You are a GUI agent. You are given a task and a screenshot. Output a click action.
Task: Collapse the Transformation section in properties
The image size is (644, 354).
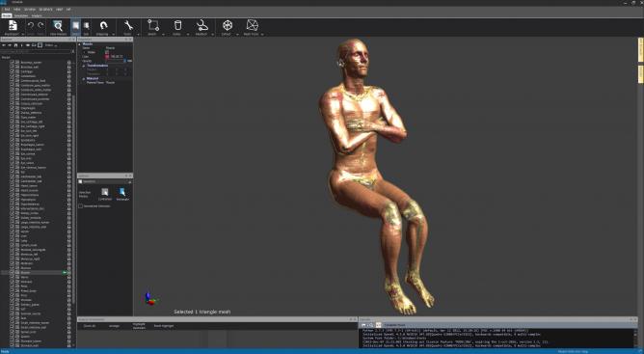83,66
